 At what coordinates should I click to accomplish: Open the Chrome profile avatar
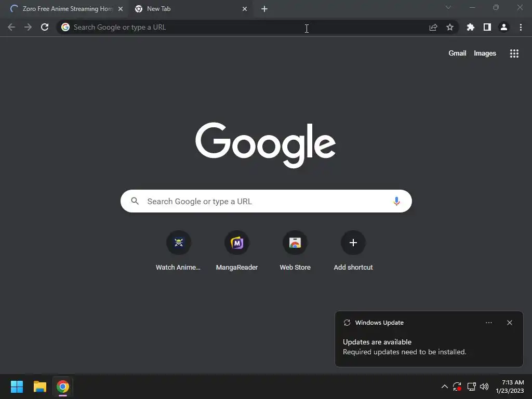click(x=504, y=27)
